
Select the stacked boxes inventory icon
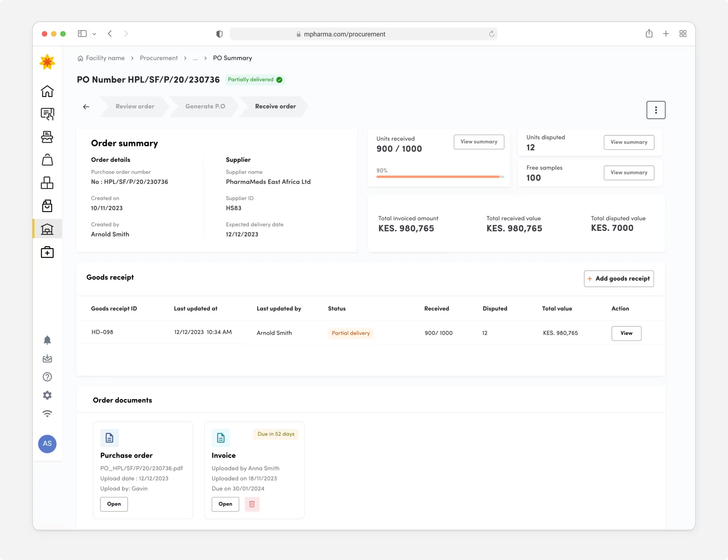pyautogui.click(x=47, y=183)
